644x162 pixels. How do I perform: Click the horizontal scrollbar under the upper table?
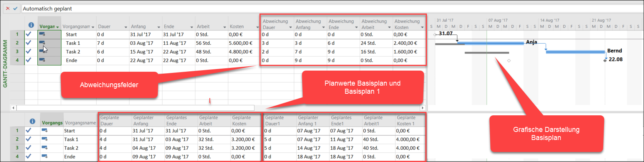[x=135, y=108]
